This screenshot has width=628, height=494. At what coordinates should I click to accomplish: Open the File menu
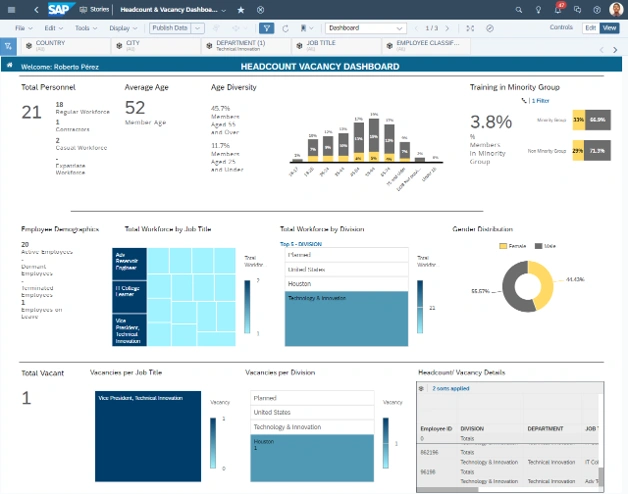19,28
